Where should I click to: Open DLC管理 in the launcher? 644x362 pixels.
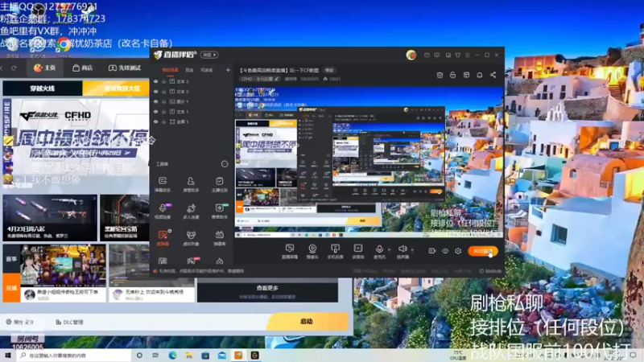point(70,323)
